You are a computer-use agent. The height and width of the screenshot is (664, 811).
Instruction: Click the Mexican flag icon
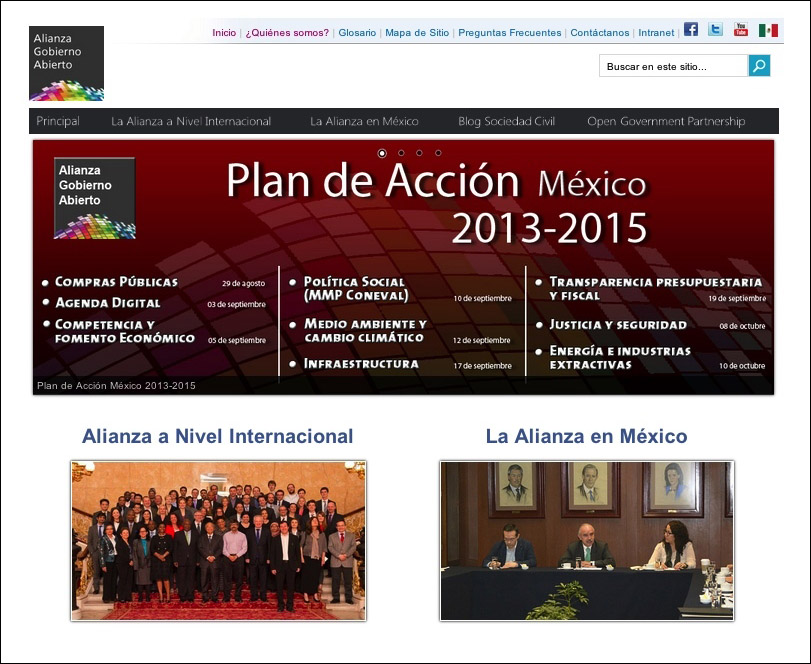click(768, 31)
